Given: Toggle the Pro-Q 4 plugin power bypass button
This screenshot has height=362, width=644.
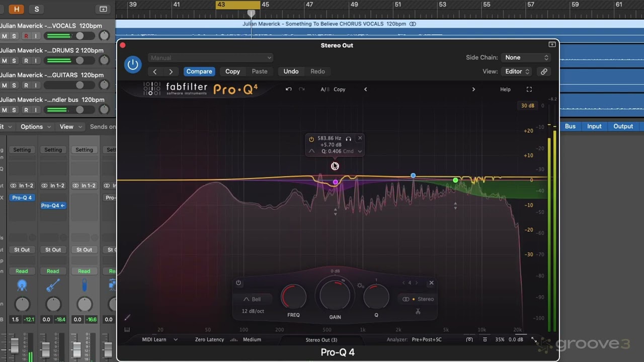Looking at the screenshot, I should click(133, 65).
